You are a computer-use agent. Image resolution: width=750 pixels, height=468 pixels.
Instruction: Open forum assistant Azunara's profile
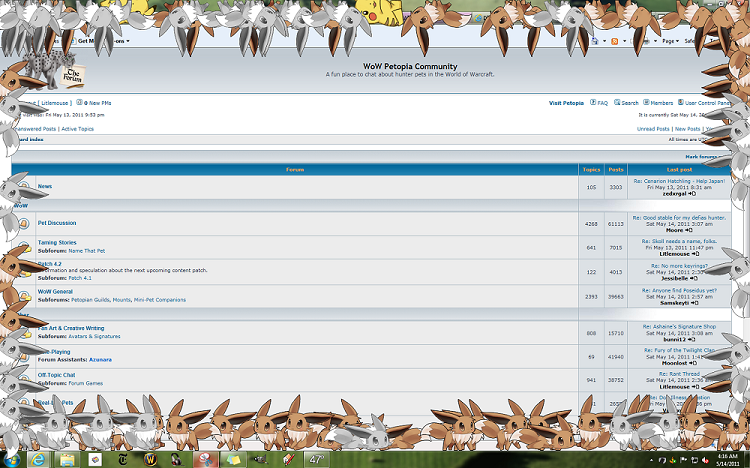pyautogui.click(x=100, y=359)
